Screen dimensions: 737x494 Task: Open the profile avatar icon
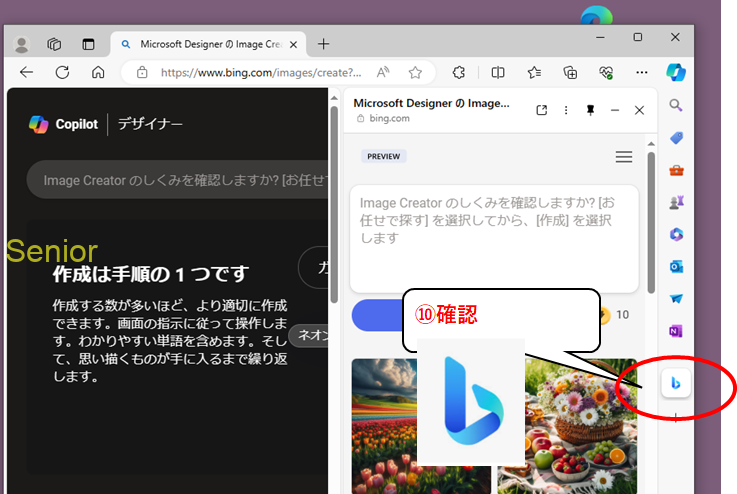(21, 44)
